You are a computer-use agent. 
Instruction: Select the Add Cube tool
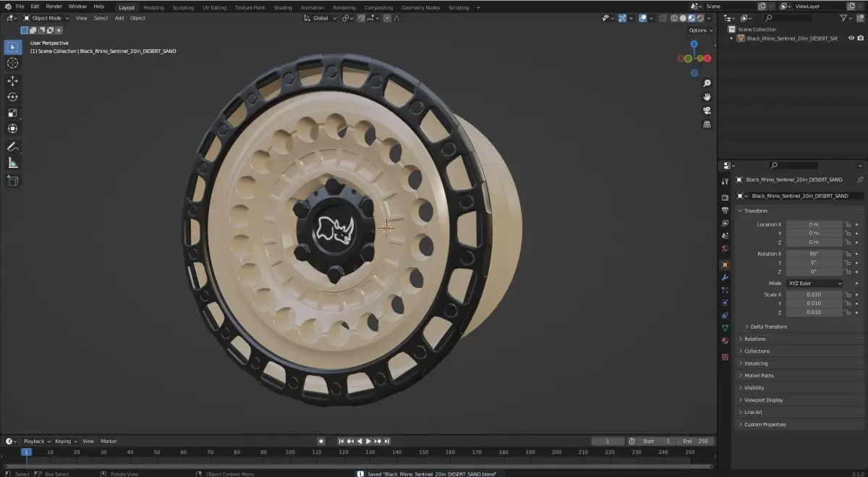12,180
